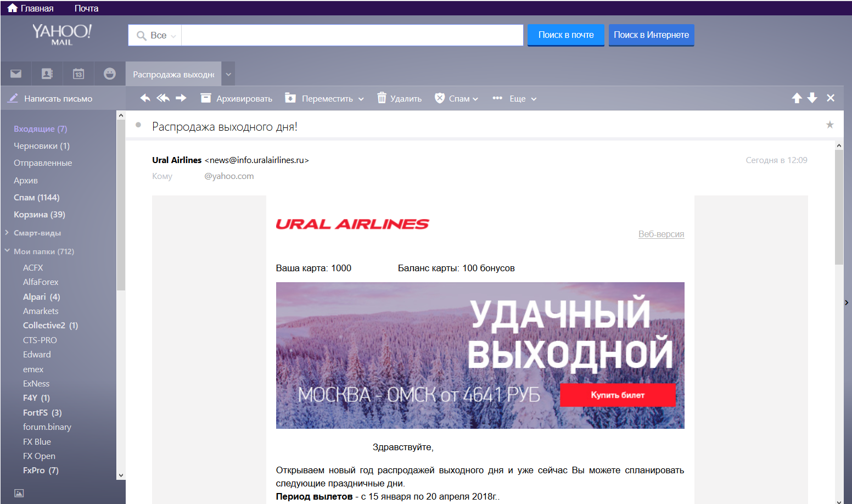Click into the mail search field

(x=352, y=35)
